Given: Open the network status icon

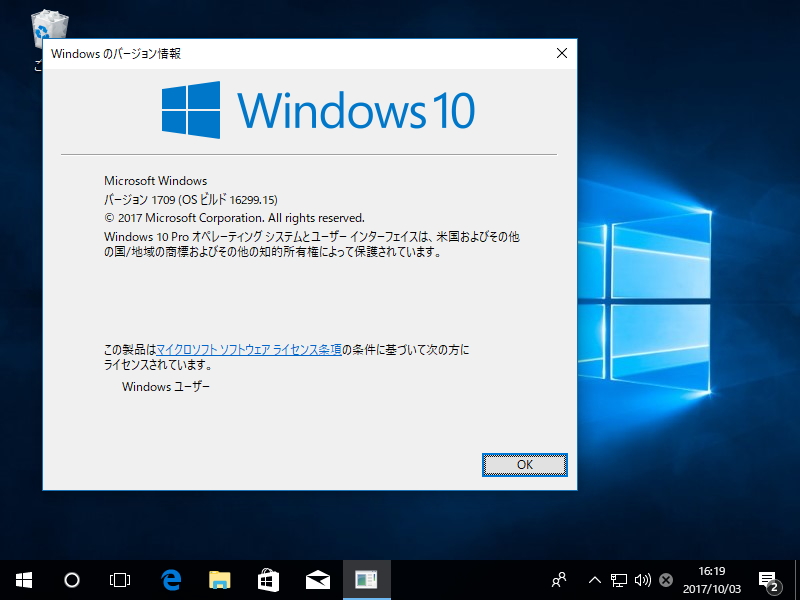Looking at the screenshot, I should click(x=617, y=580).
